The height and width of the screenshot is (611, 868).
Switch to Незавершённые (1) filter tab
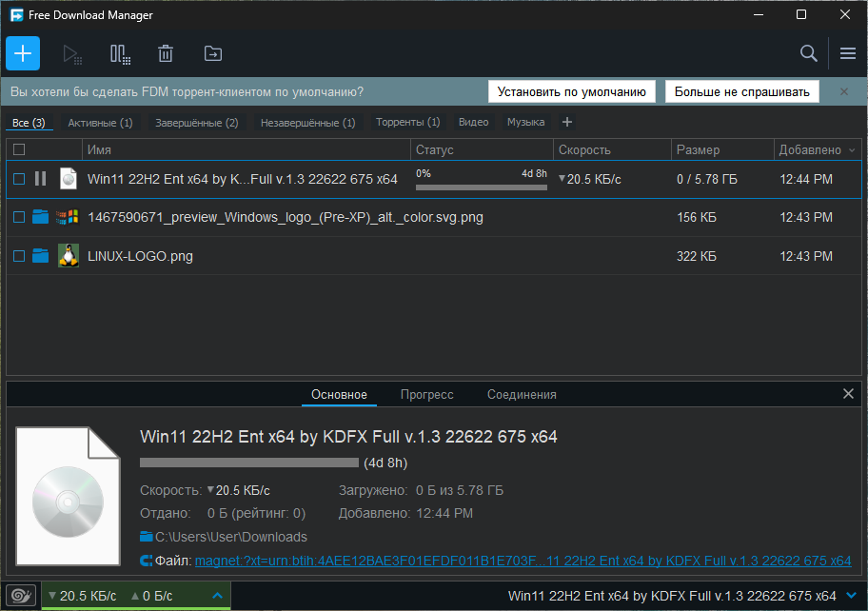pos(307,123)
